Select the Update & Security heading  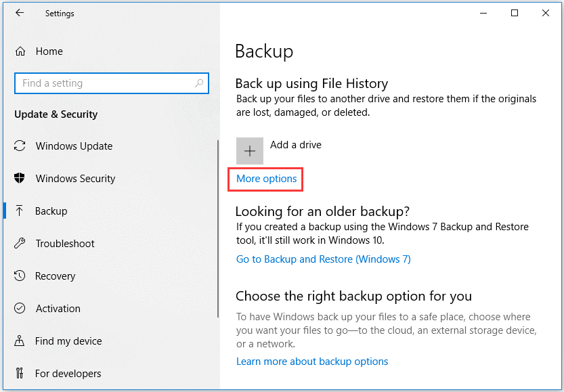coord(56,114)
